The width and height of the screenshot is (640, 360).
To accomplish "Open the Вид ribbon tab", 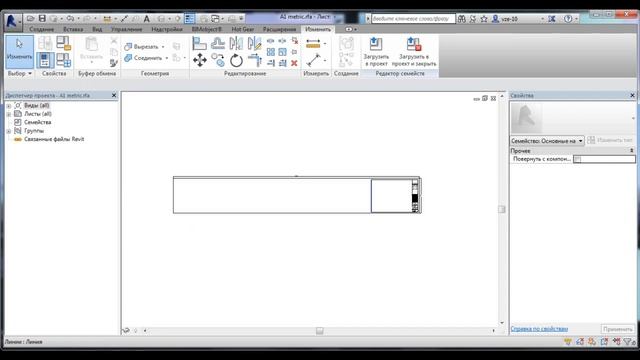I will [x=97, y=29].
